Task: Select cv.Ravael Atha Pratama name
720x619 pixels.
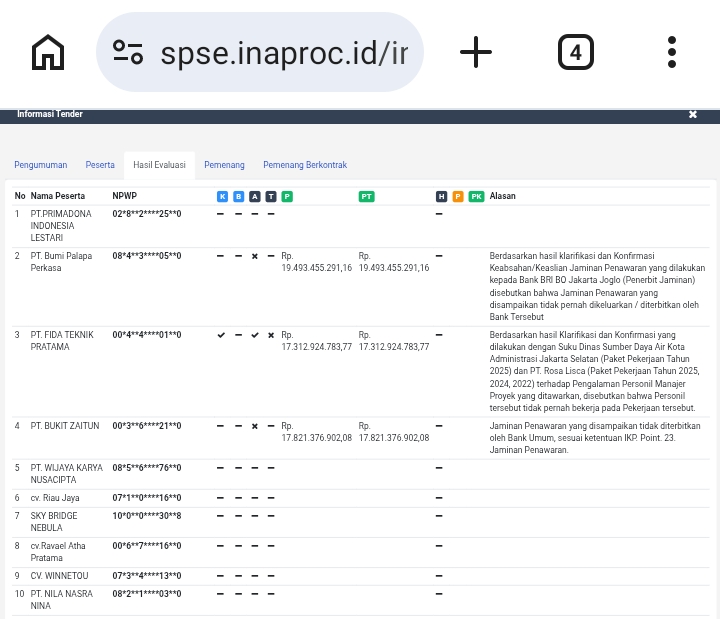Action: coord(58,551)
